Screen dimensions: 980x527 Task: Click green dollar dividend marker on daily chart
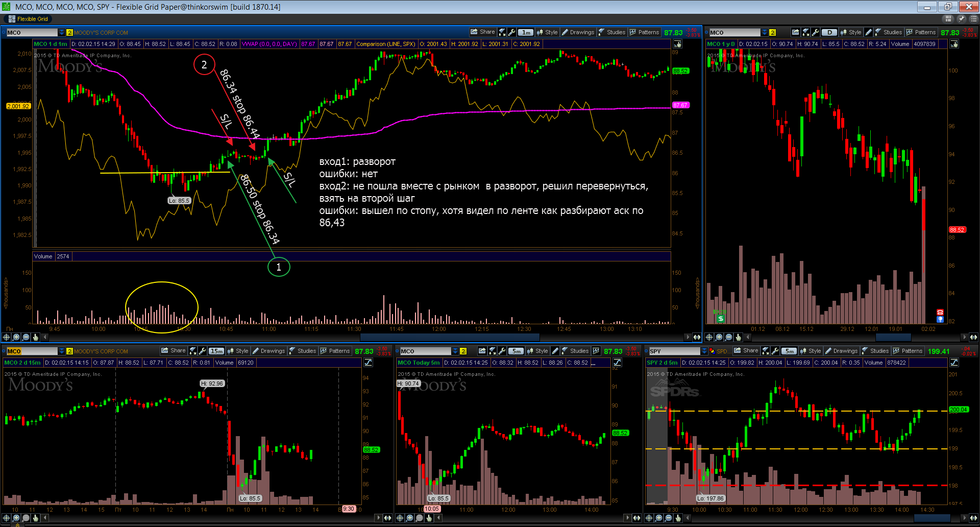(720, 319)
